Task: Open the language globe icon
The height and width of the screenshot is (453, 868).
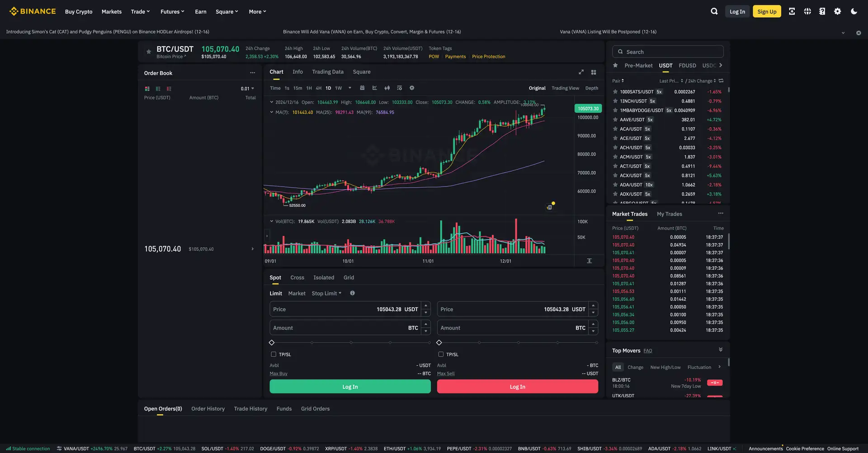Action: pyautogui.click(x=807, y=11)
